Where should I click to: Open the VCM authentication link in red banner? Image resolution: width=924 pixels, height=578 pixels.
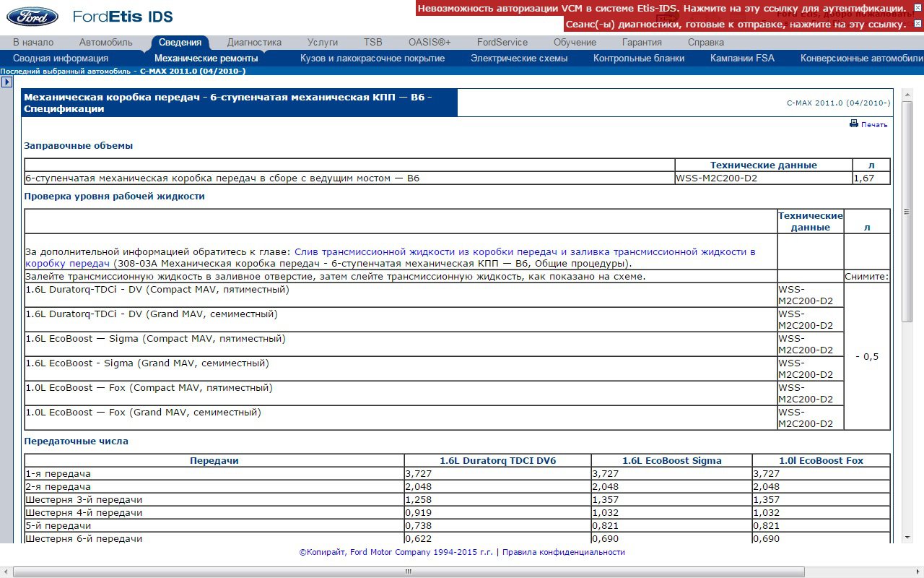662,8
